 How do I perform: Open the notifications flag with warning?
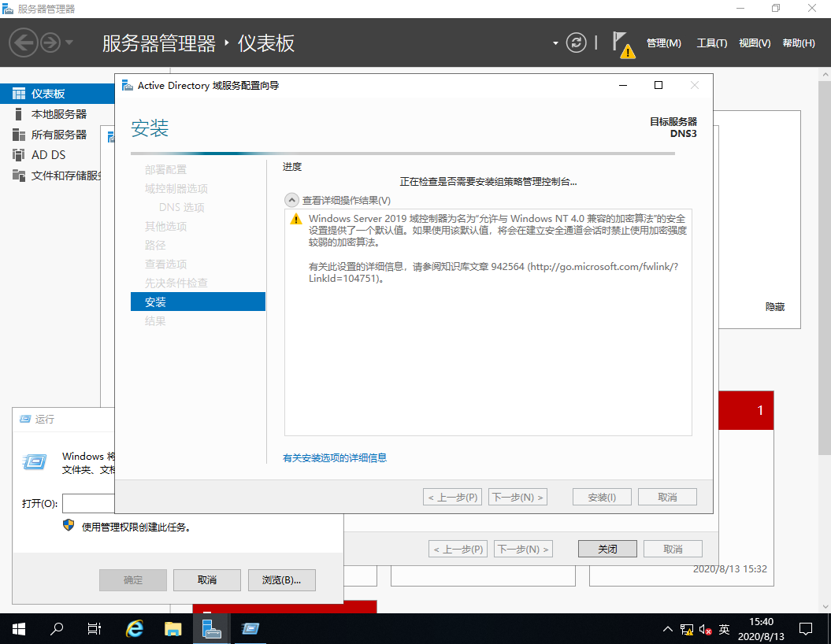tap(623, 45)
